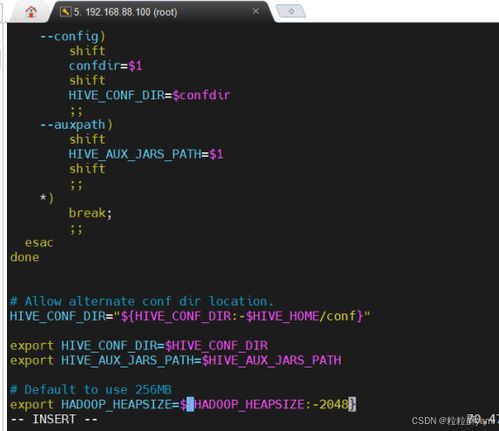Click the --auxpath) case label

(x=76, y=125)
